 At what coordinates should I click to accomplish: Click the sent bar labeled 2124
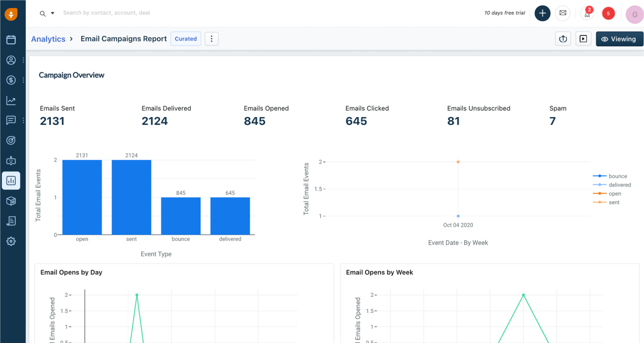coord(131,197)
